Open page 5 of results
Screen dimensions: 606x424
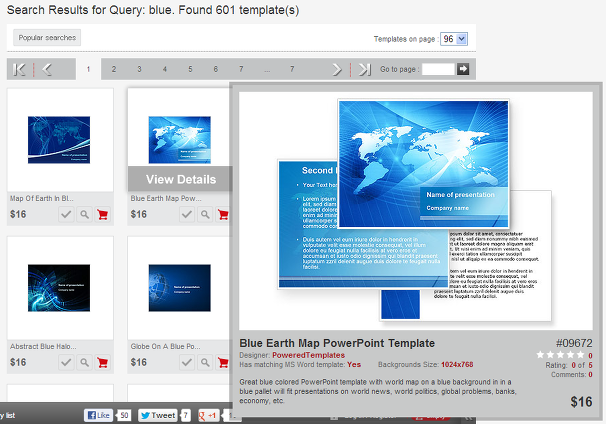(190, 69)
